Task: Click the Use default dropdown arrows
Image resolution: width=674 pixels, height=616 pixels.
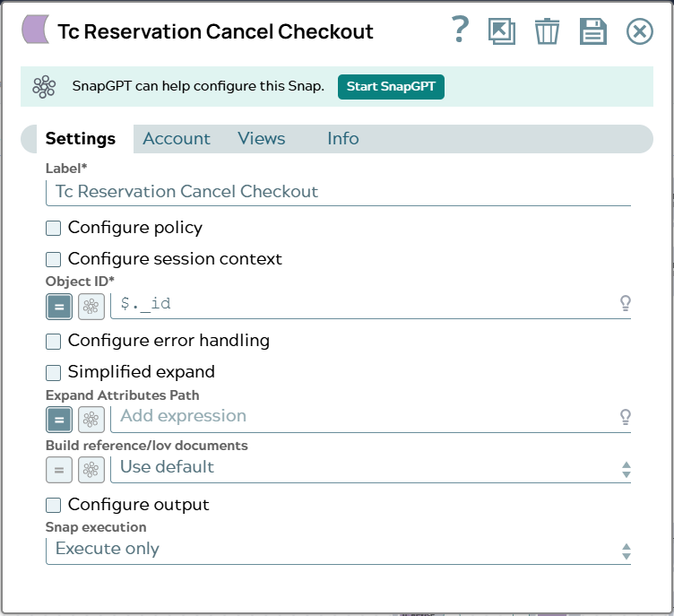Action: tap(626, 470)
